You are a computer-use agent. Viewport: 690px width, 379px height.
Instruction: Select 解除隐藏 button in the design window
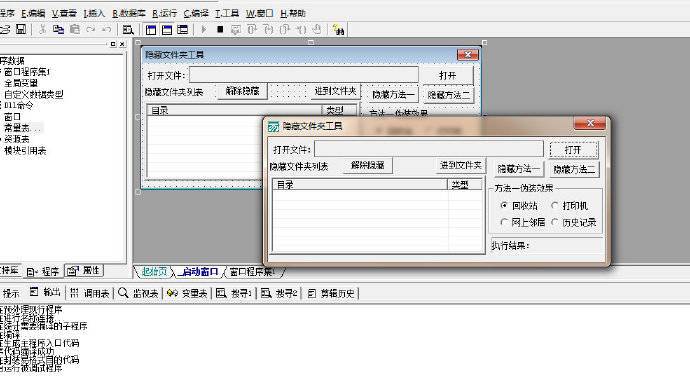coord(242,92)
